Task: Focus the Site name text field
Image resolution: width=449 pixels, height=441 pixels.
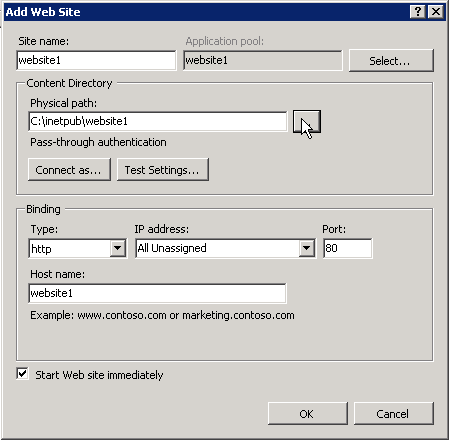Action: 96,60
